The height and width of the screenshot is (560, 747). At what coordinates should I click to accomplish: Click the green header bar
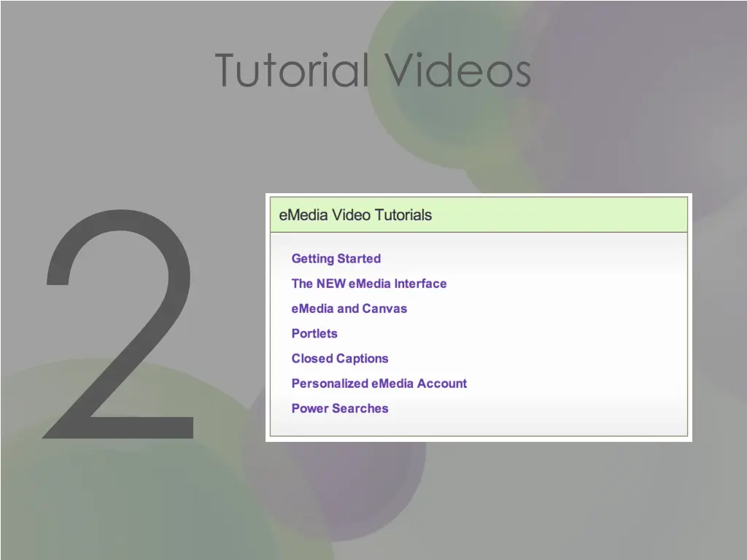pyautogui.click(x=511, y=213)
